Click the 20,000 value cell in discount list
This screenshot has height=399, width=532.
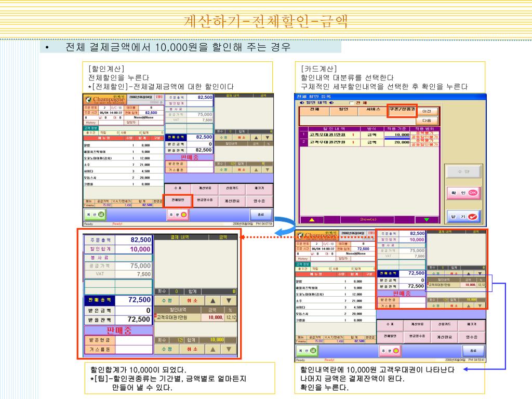[397, 142]
